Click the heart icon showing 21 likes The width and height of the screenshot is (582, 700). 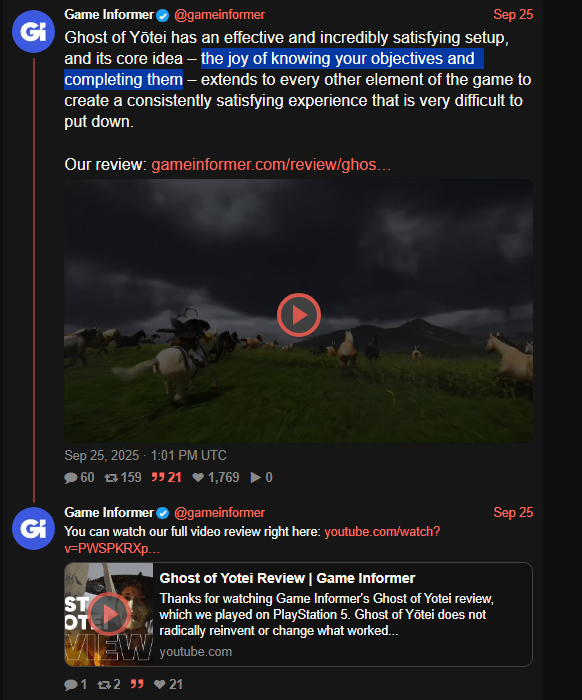tap(160, 684)
